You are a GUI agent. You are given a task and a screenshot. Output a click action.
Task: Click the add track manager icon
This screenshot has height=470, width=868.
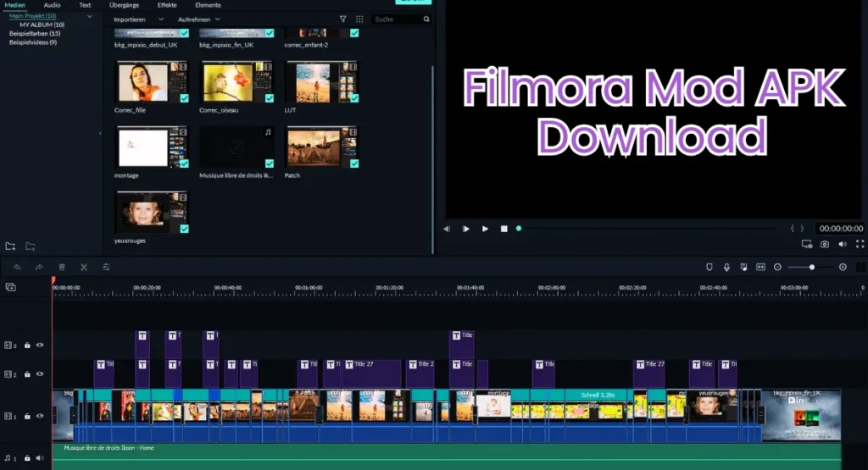10,287
